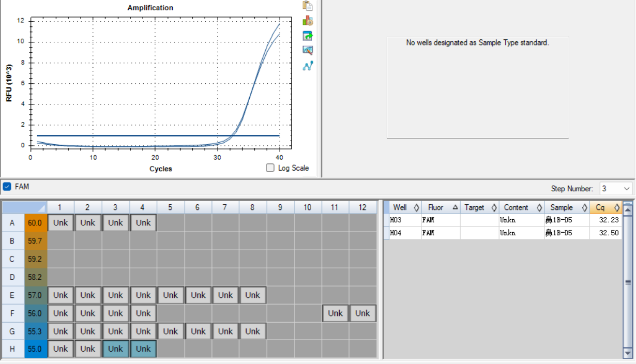Sort table by Cq column header
This screenshot has width=636, height=364.
tap(605, 207)
